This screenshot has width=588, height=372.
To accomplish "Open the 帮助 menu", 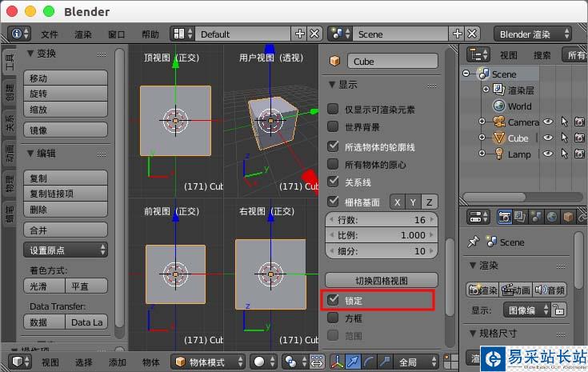I will 150,34.
